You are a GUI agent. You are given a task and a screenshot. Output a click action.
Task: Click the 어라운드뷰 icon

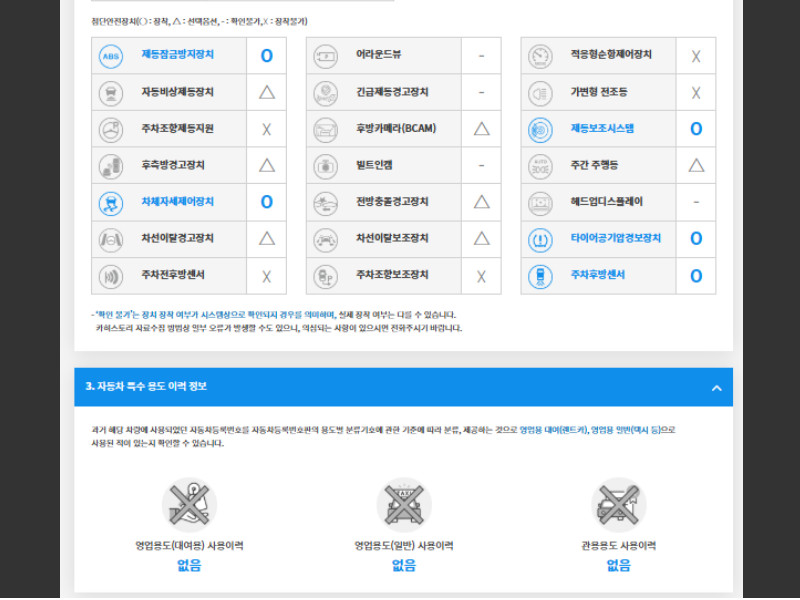(326, 56)
